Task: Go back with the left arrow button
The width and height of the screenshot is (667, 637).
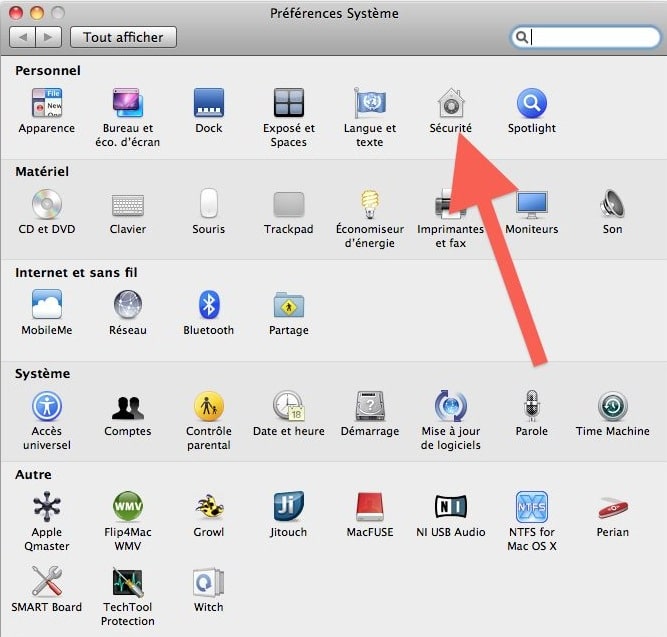Action: coord(23,37)
